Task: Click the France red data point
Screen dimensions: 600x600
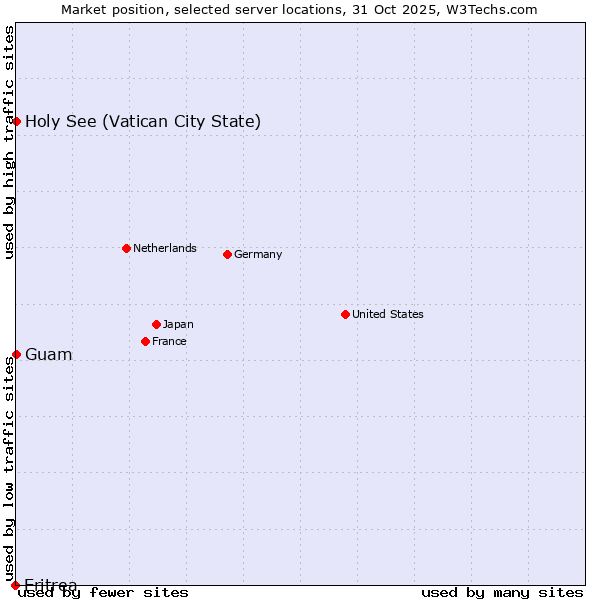Action: click(x=145, y=341)
